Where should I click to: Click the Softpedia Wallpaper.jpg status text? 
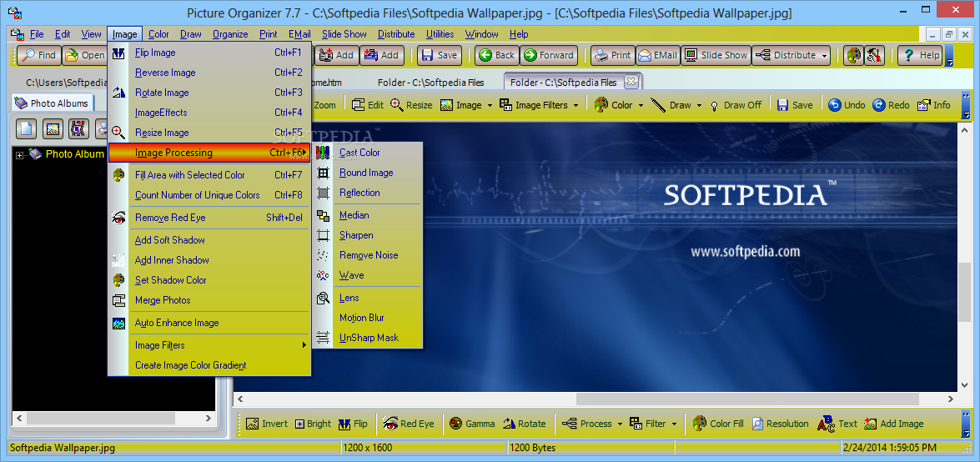click(63, 448)
